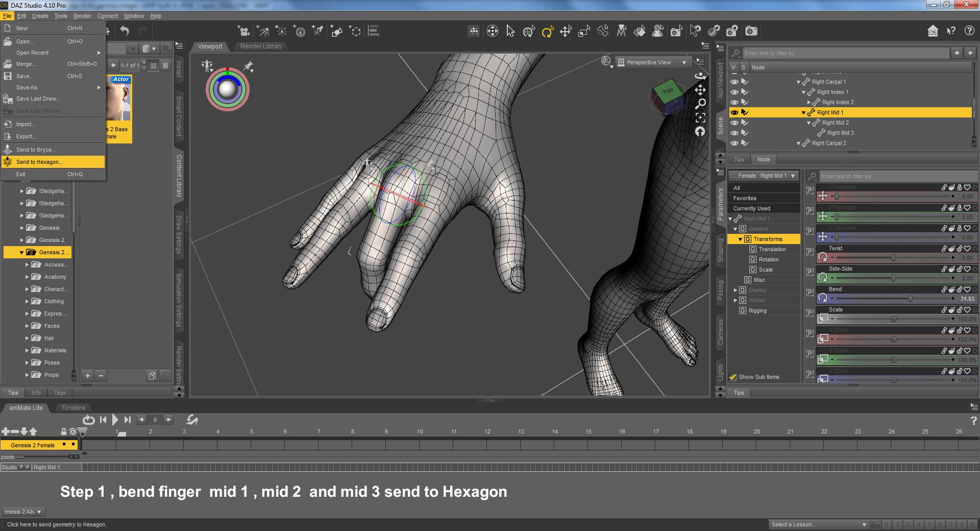Choose Send to Hexagon from the File menu
The height and width of the screenshot is (531, 980).
coord(38,162)
